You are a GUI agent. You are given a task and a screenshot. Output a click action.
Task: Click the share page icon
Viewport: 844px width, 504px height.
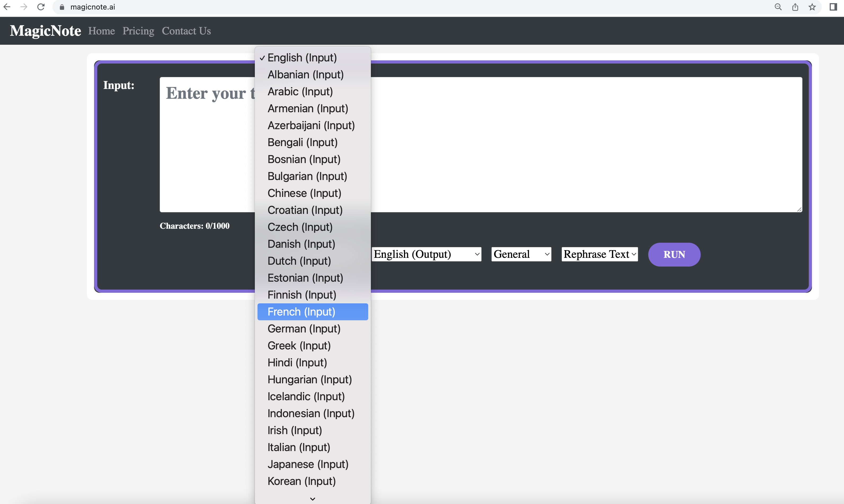point(795,7)
